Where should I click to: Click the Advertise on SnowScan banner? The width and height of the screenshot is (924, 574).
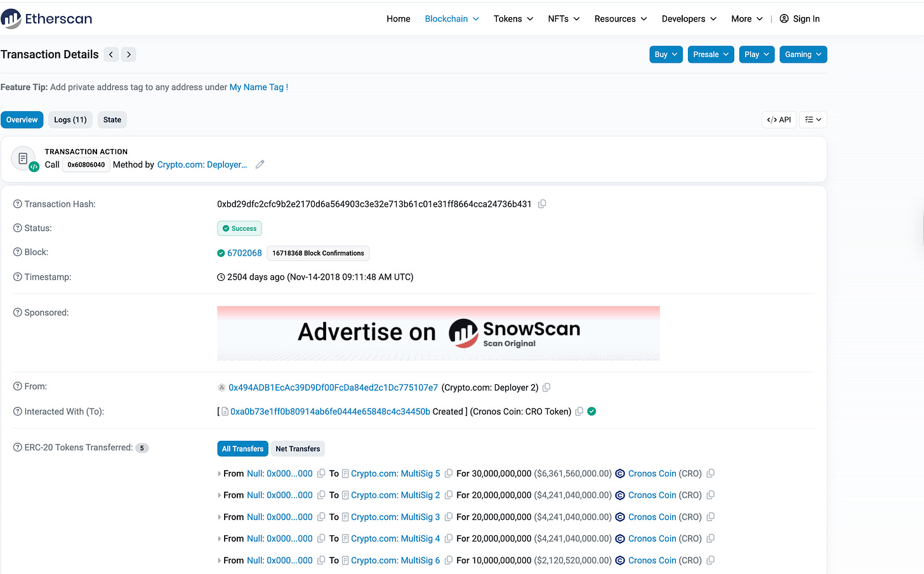(x=439, y=334)
